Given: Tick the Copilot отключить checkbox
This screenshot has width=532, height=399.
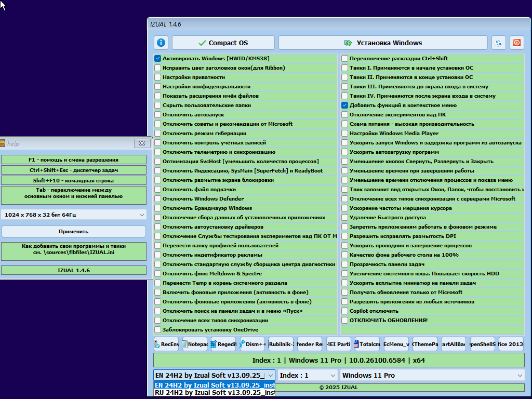Looking at the screenshot, I should 344,311.
